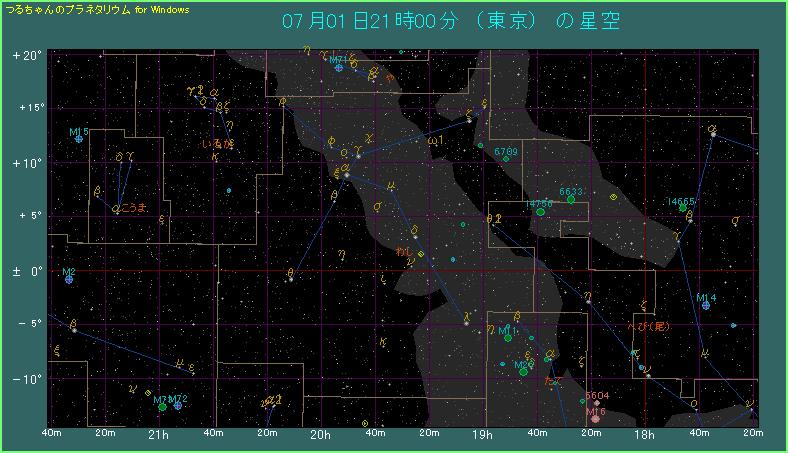
Task: Select the M2 cluster symbol
Action: [69, 279]
